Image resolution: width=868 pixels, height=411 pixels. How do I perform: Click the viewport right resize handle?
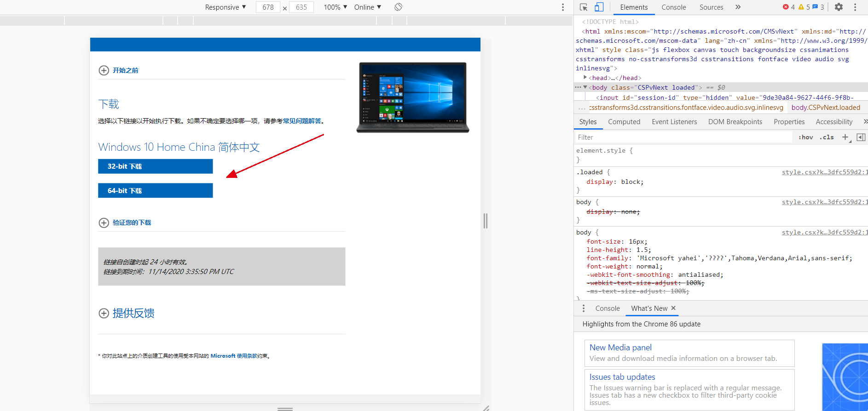pos(486,221)
